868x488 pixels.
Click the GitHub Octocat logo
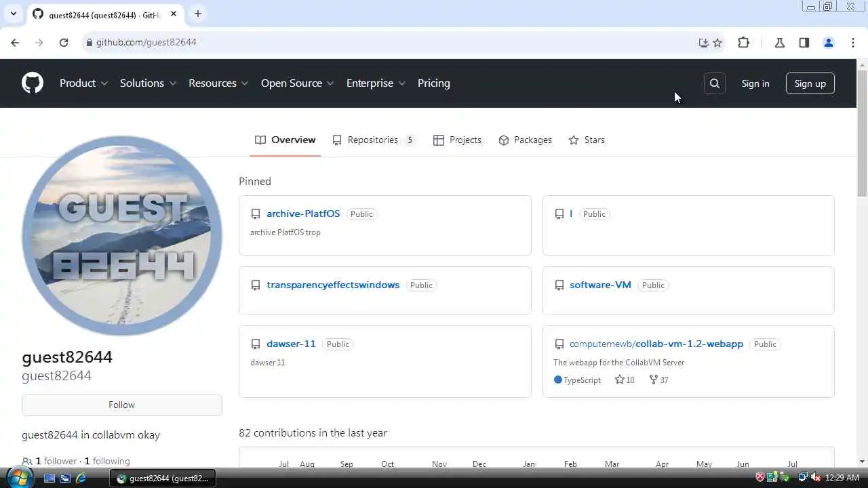(x=32, y=83)
